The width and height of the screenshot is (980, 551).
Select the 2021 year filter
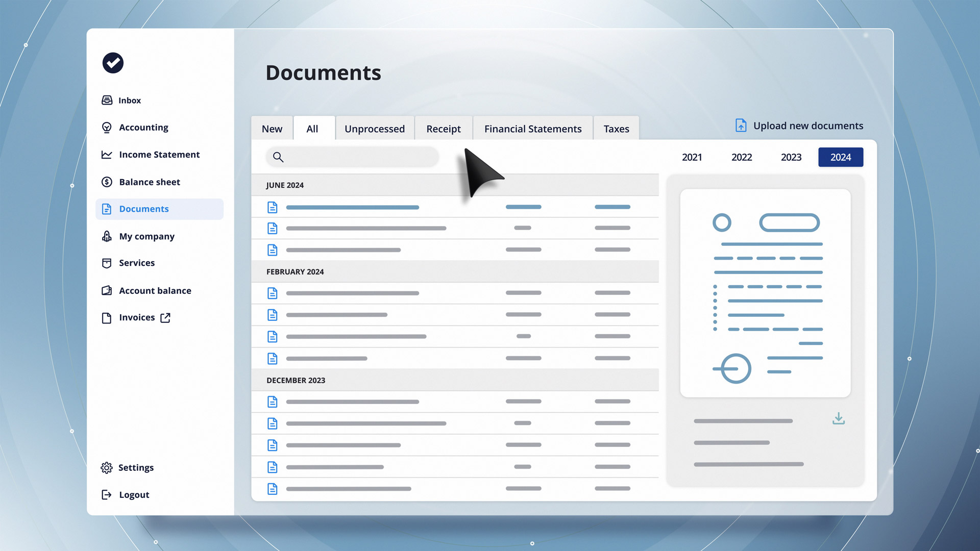tap(692, 157)
